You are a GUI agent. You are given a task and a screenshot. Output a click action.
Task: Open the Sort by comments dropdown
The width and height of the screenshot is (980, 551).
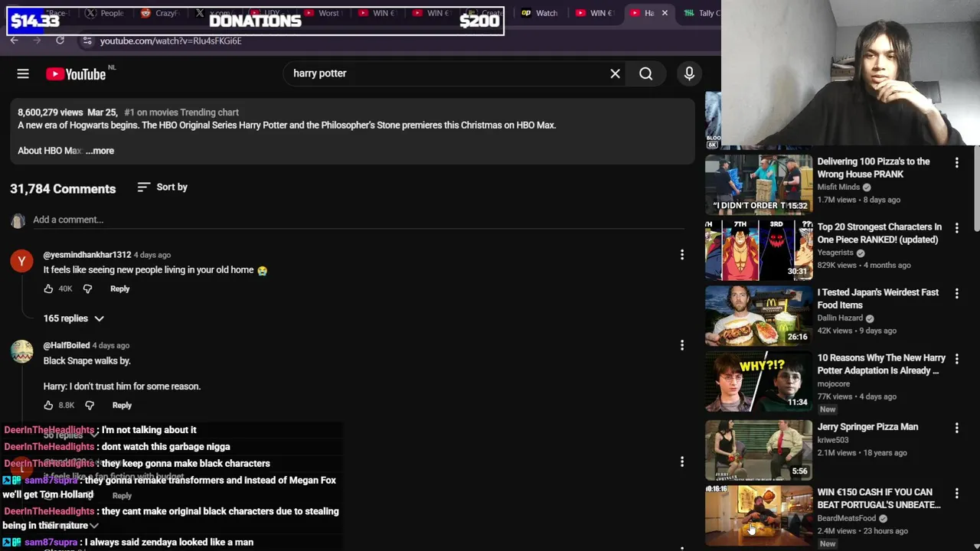point(162,187)
